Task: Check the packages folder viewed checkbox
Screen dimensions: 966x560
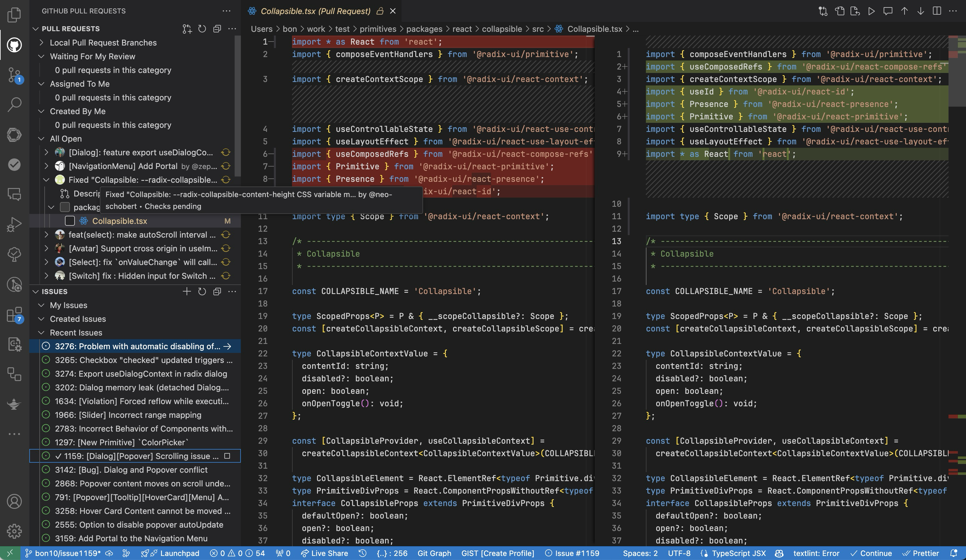Action: [65, 207]
